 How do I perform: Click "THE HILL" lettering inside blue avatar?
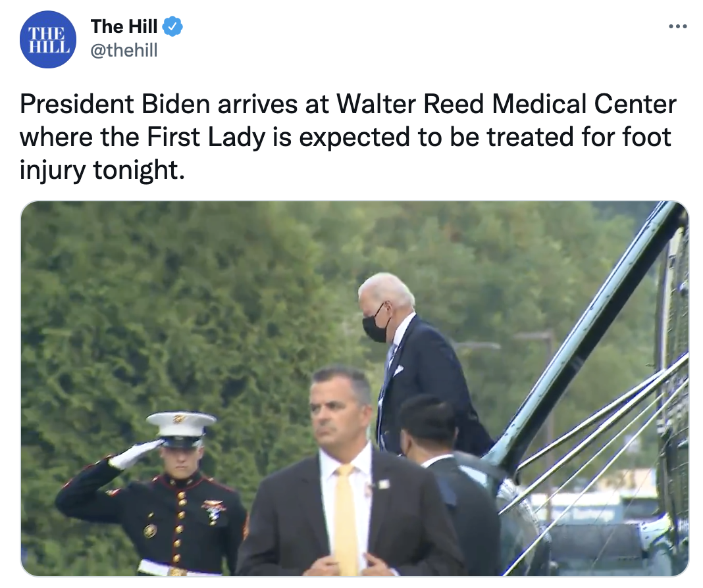click(49, 39)
